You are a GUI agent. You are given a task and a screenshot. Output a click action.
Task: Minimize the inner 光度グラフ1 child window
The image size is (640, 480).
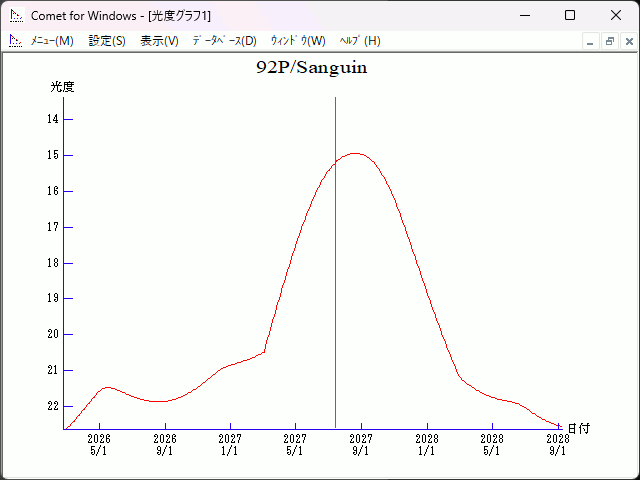(590, 41)
